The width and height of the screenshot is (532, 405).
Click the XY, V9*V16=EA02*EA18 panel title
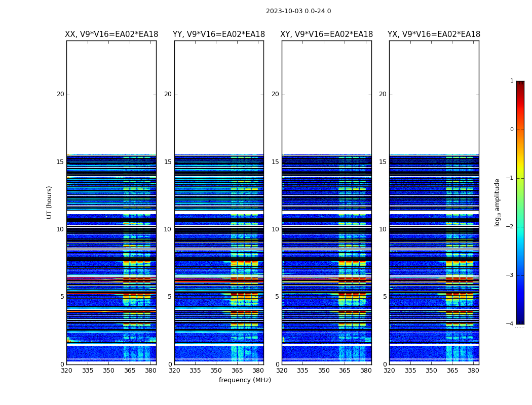[326, 34]
